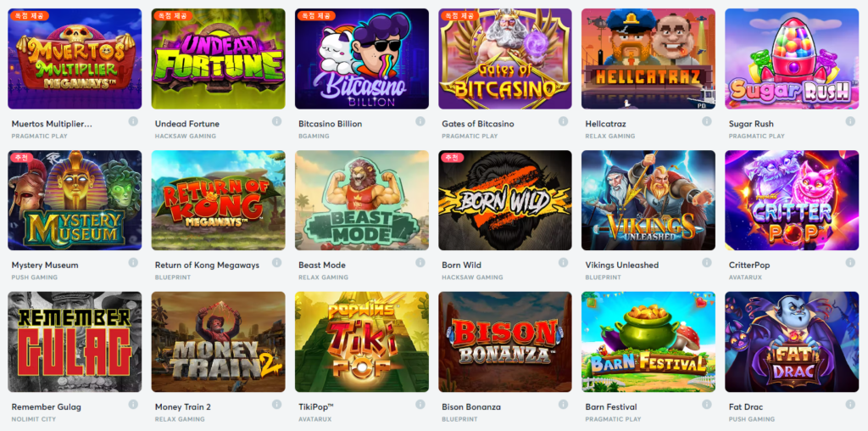Image resolution: width=868 pixels, height=431 pixels.
Task: Open Hellcatraz info icon
Action: point(707,121)
